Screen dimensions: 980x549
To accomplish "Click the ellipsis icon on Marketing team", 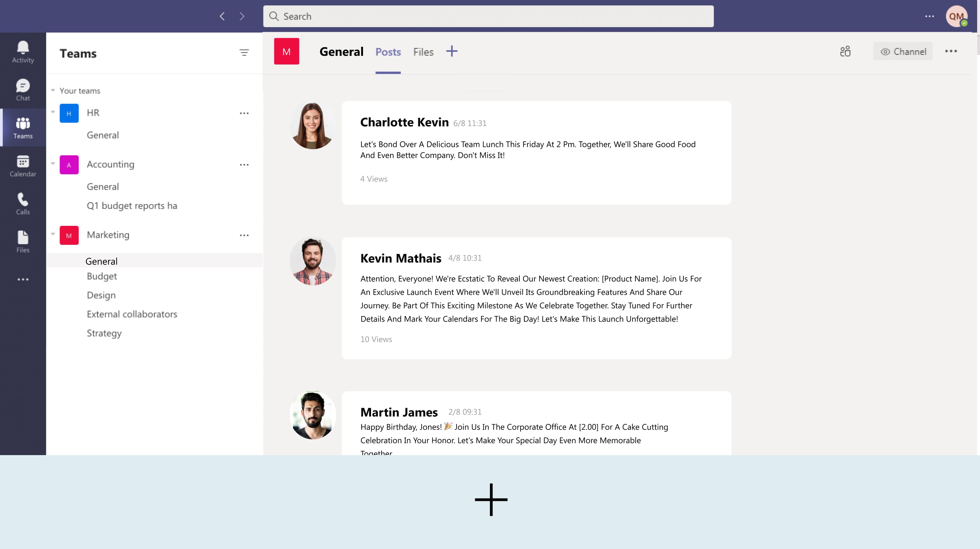I will point(244,235).
